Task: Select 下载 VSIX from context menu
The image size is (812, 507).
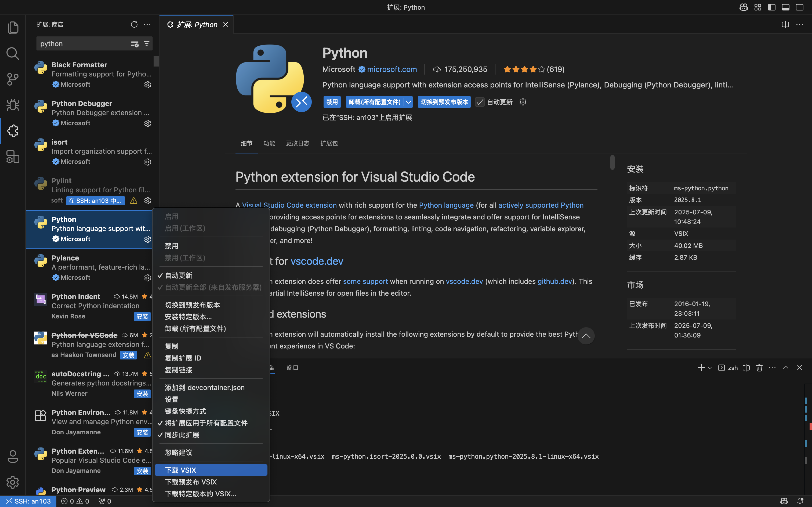Action: 180,470
